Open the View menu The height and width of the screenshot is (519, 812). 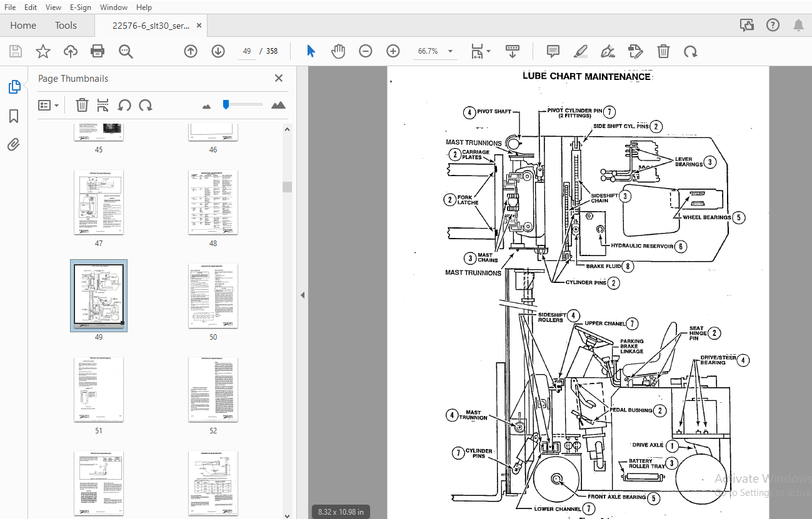[54, 7]
